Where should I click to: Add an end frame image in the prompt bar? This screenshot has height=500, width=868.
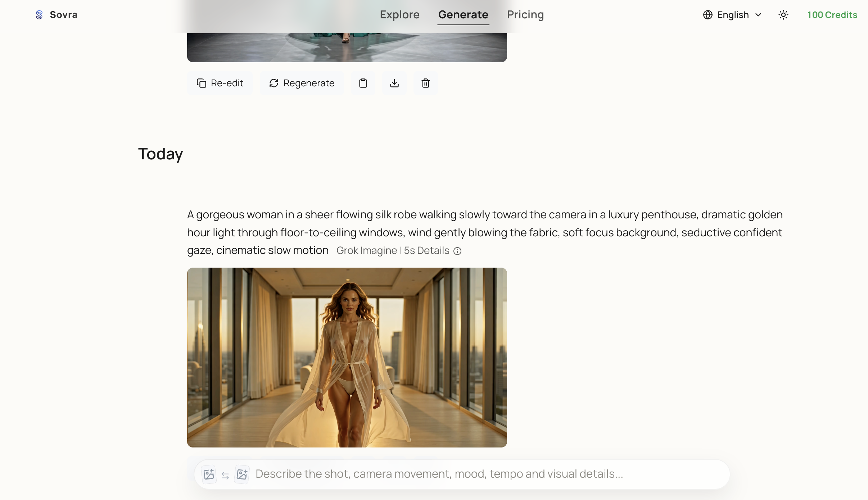pyautogui.click(x=242, y=474)
